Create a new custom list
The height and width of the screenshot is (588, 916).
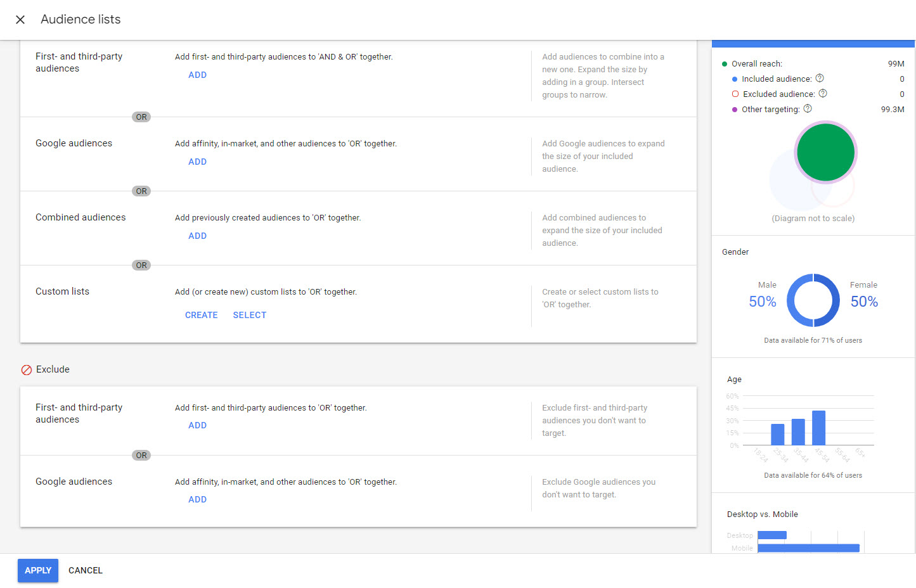[201, 315]
